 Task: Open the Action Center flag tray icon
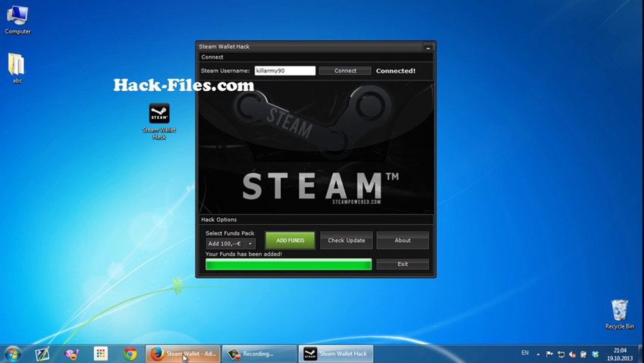pos(550,354)
